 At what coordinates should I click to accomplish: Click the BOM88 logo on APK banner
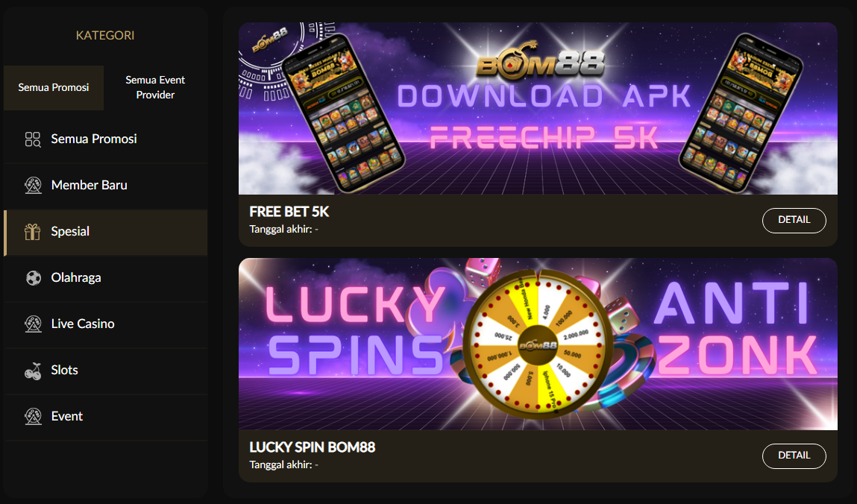(x=540, y=60)
